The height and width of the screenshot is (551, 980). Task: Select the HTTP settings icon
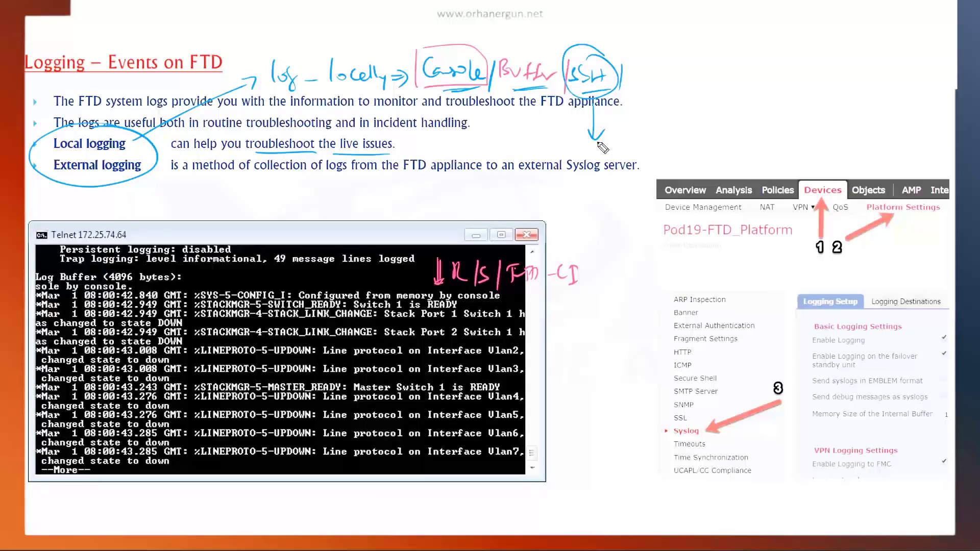pyautogui.click(x=682, y=351)
